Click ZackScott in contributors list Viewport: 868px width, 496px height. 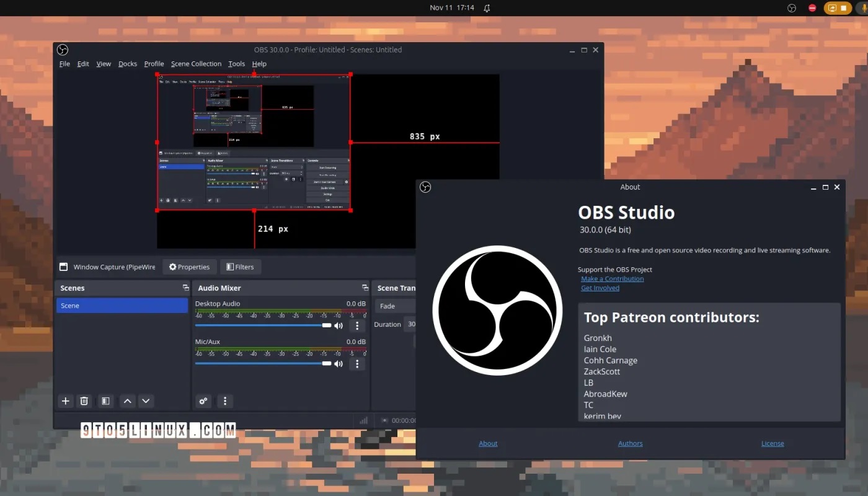[602, 371]
